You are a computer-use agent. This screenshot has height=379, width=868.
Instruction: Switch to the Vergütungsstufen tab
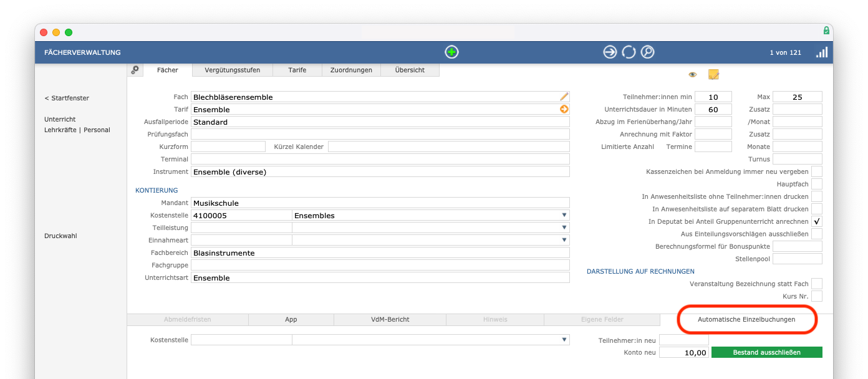point(233,70)
